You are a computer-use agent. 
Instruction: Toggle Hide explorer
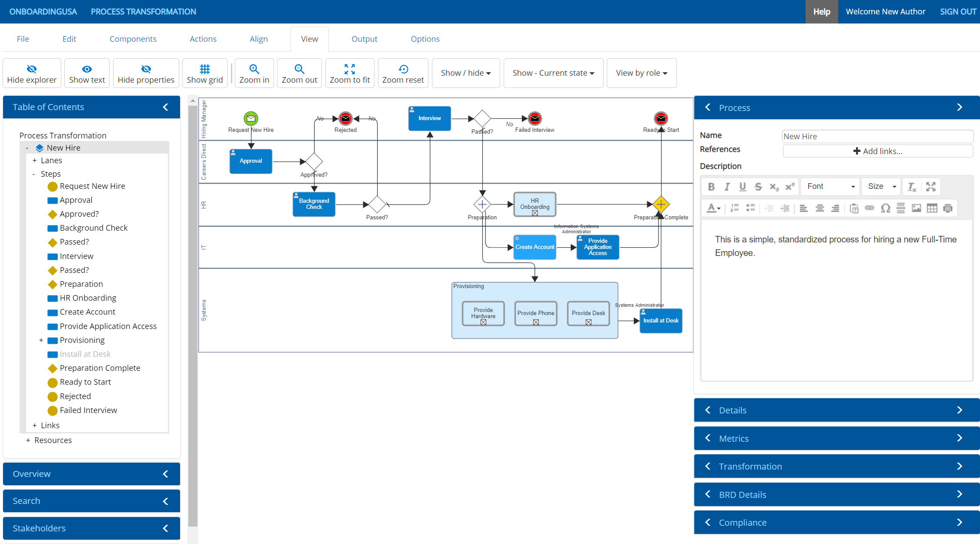pyautogui.click(x=32, y=73)
